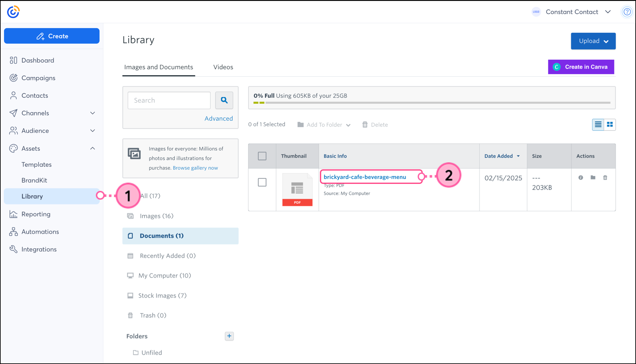
Task: Switch to grid view layout
Action: [x=610, y=125]
